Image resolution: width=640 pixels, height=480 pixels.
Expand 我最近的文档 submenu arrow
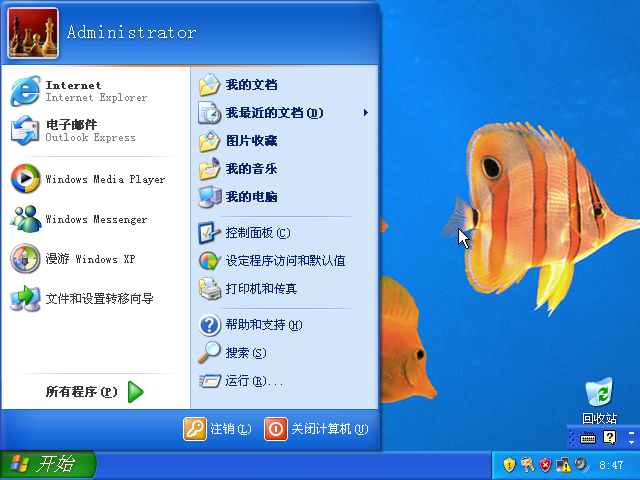click(x=366, y=113)
